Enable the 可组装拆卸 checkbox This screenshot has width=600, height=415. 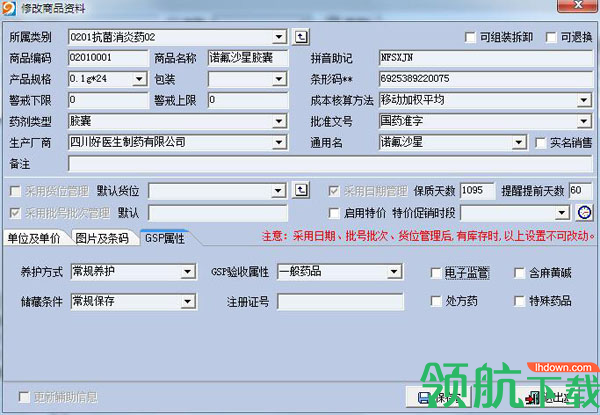point(470,37)
